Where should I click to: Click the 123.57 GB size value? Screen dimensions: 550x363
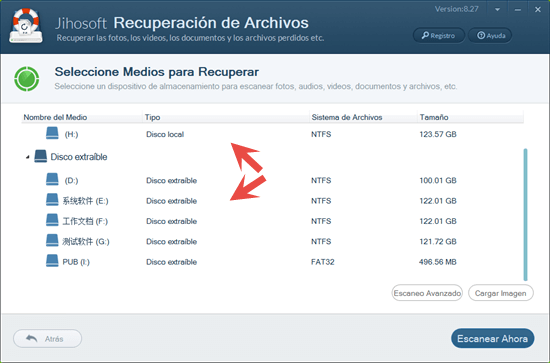(438, 134)
